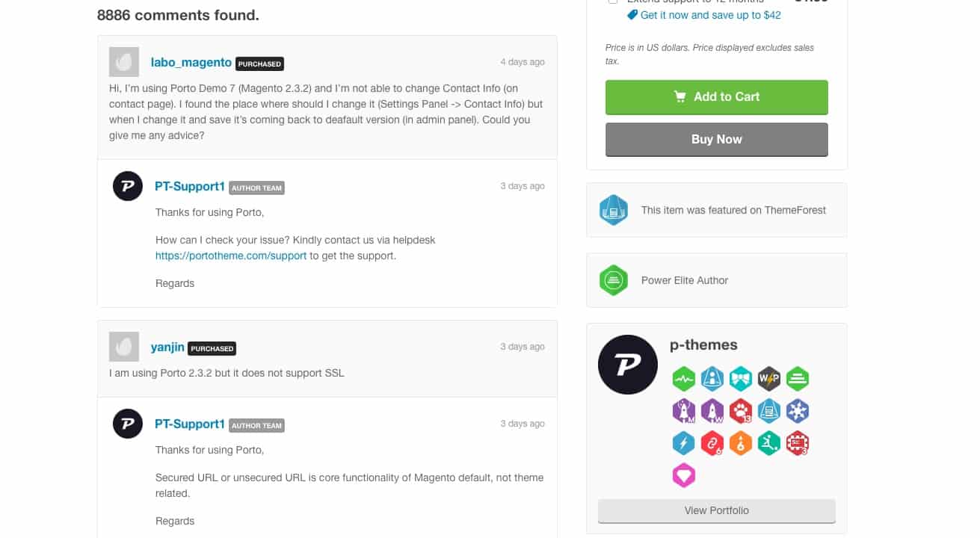Screen dimensions: 980x538
Task: Click the green soccer player badge
Action: pos(769,443)
